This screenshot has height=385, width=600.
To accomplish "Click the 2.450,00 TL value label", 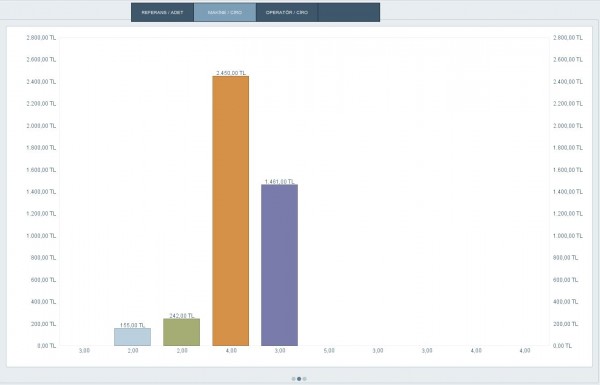I will [x=231, y=73].
